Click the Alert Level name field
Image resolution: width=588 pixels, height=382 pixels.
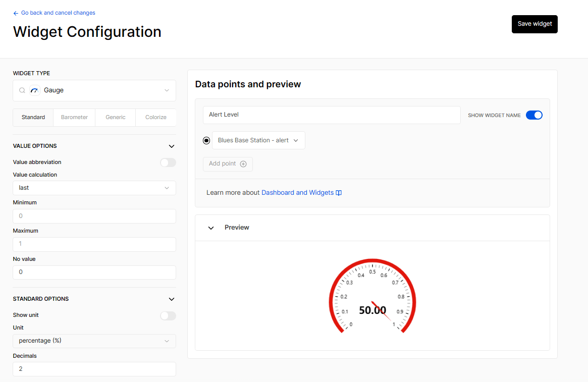coord(332,115)
